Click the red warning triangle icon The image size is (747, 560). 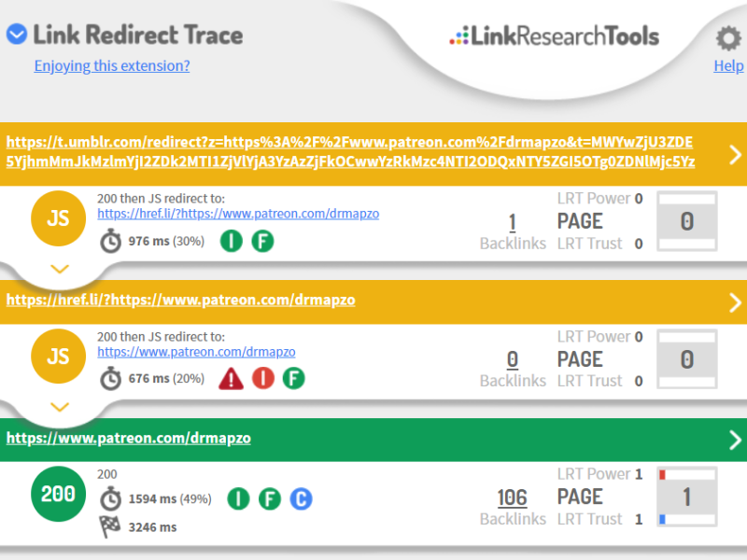(x=232, y=378)
